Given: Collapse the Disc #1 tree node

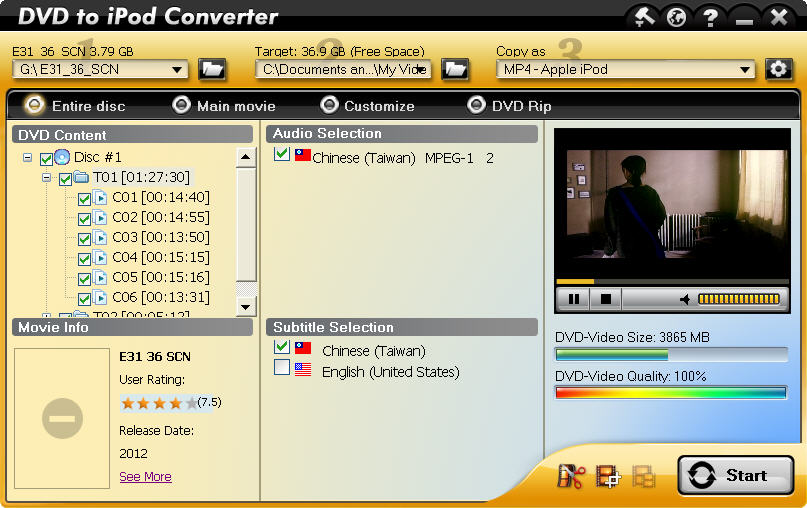Looking at the screenshot, I should point(27,157).
